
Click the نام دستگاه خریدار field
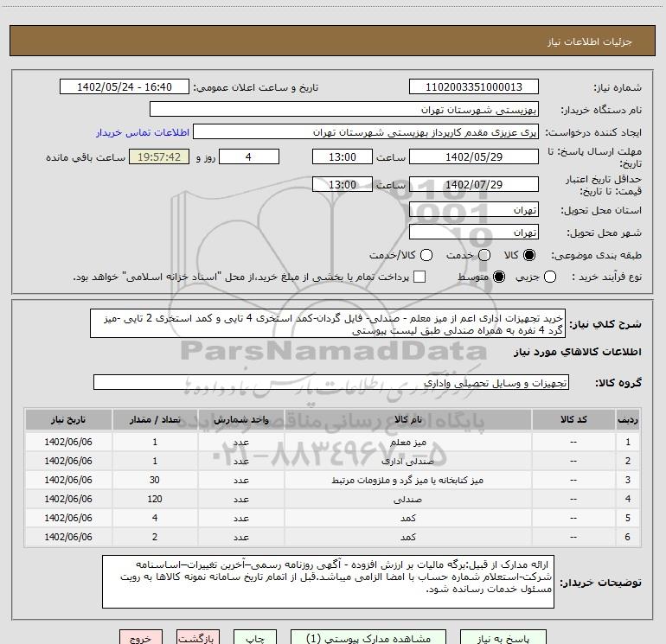[344, 109]
